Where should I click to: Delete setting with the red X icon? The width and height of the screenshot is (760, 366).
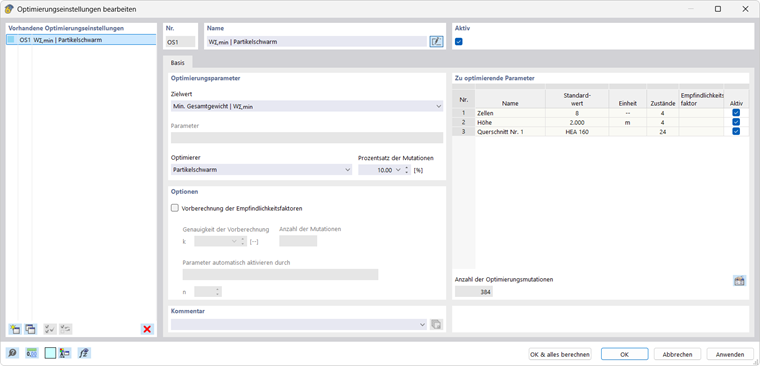147,329
